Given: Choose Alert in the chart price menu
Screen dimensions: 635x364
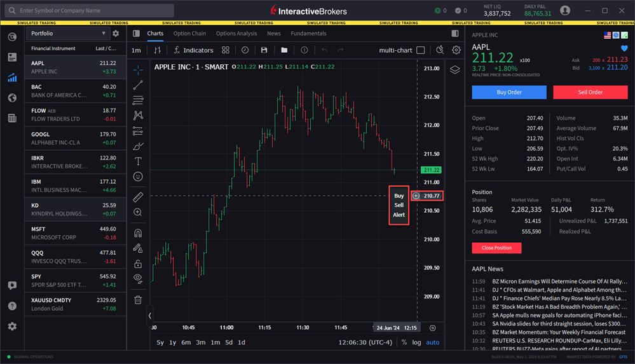Looking at the screenshot, I should pyautogui.click(x=399, y=215).
